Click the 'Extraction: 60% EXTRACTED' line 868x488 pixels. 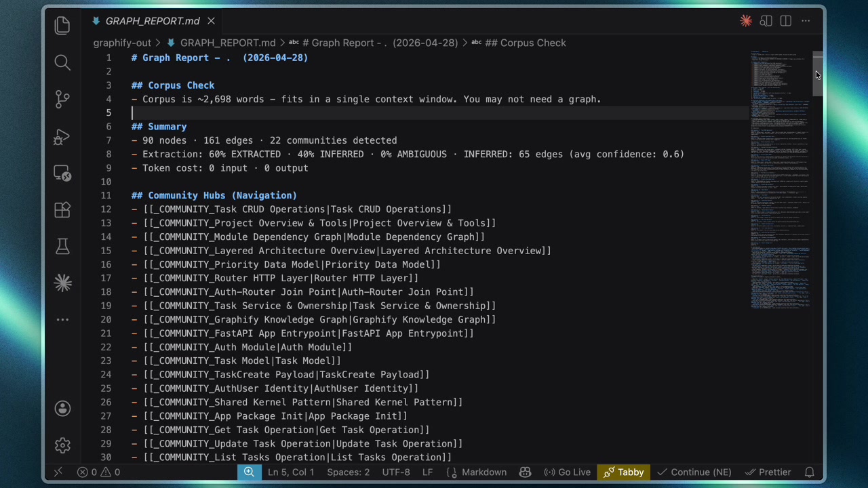pyautogui.click(x=408, y=154)
